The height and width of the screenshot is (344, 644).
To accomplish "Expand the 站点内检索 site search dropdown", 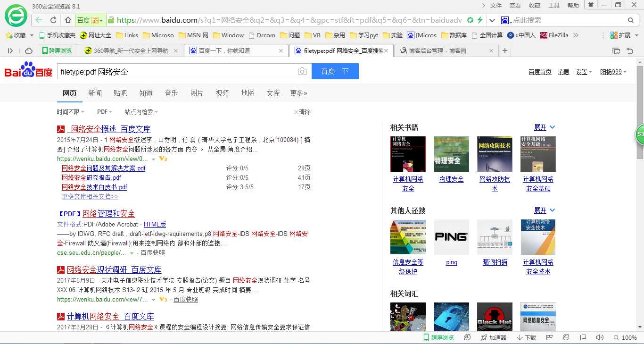I will coord(141,112).
